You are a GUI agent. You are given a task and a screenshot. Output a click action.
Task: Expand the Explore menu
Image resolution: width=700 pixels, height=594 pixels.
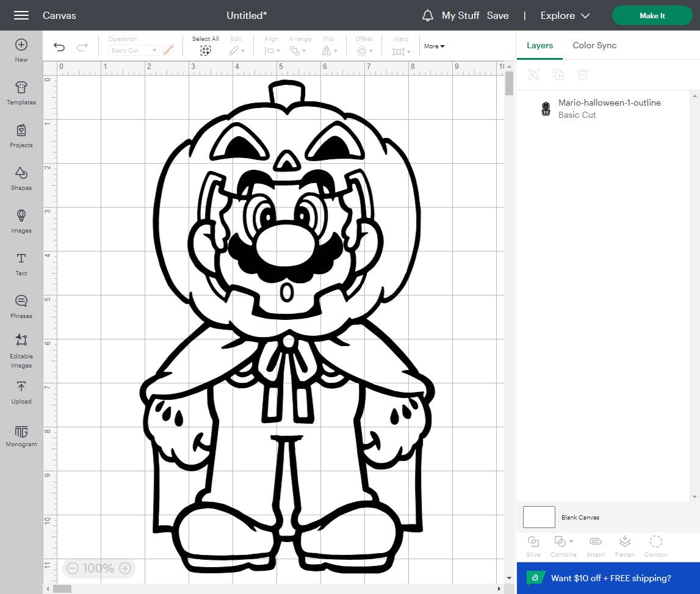point(564,15)
